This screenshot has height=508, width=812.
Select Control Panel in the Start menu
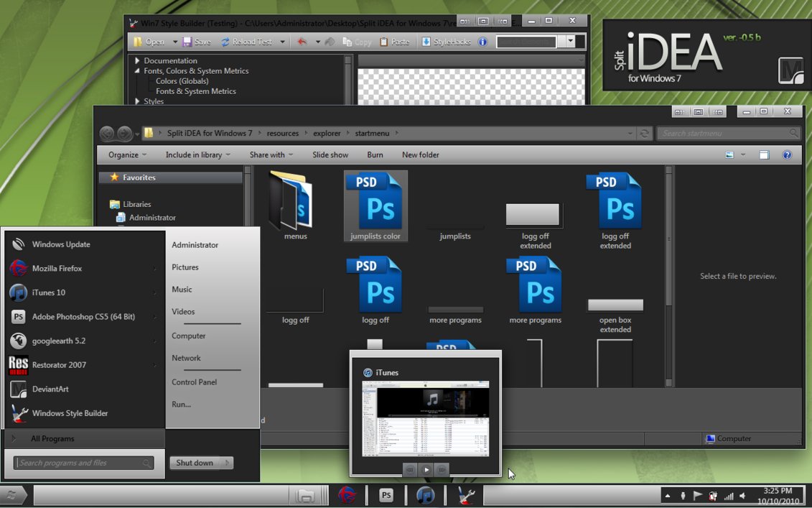tap(194, 382)
